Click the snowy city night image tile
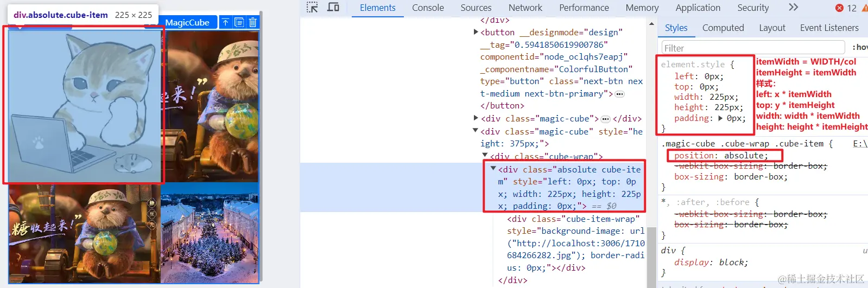This screenshot has height=288, width=868. (211, 233)
